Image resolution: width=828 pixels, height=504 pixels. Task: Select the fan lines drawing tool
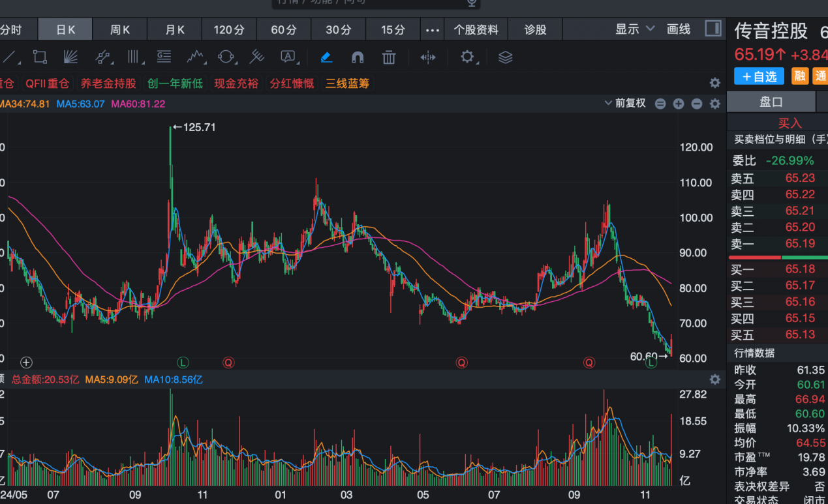pos(70,57)
